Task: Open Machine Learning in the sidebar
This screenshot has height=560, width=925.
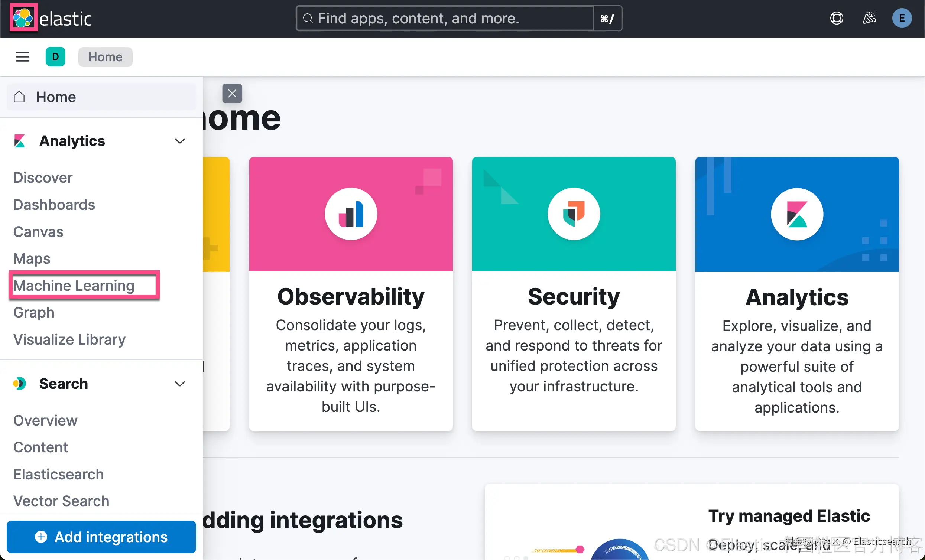Action: tap(74, 286)
